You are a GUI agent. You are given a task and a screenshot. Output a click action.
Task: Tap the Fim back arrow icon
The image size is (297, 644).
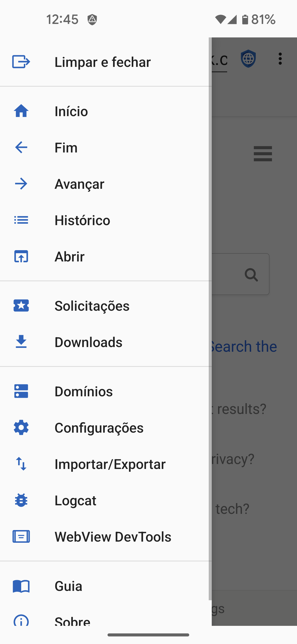pos(21,148)
